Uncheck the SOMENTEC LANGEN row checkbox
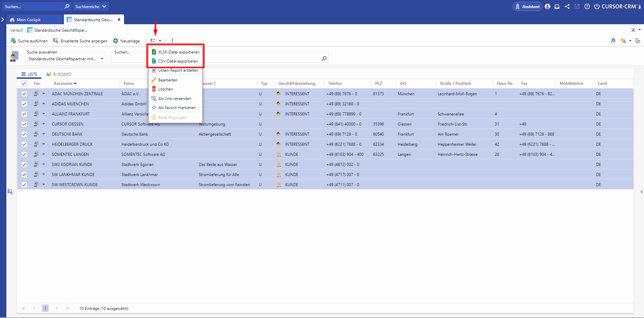The image size is (644, 318). pos(24,154)
